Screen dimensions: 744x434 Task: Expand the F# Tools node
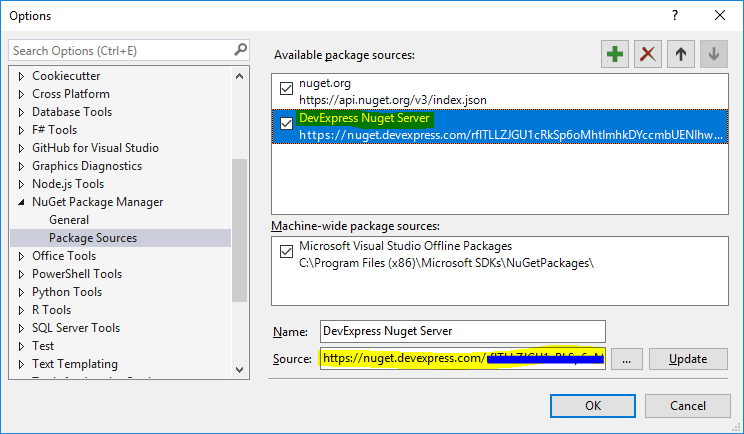pos(21,130)
